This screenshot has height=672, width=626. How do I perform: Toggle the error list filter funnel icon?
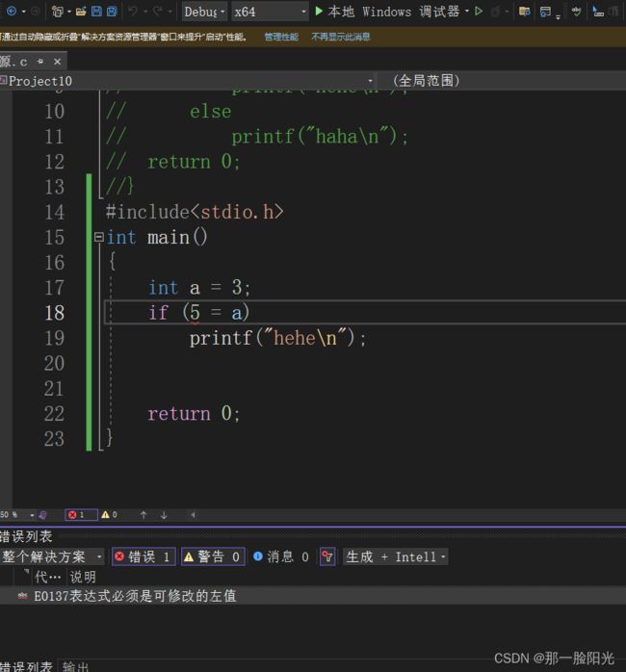tap(327, 556)
